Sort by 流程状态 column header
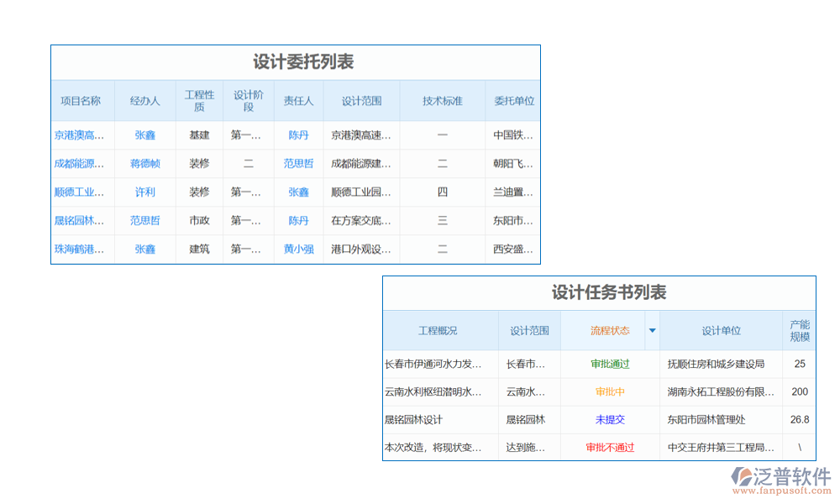The image size is (840, 504). (610, 331)
